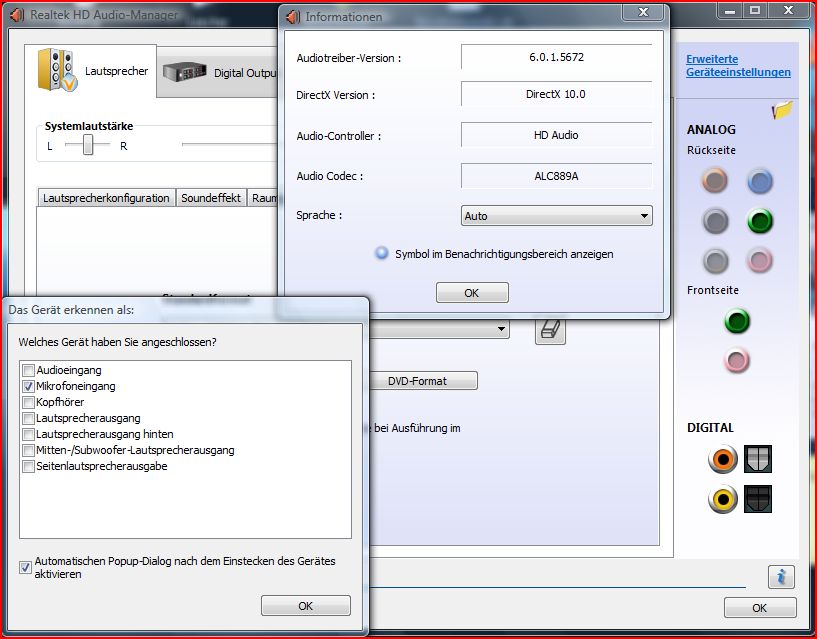
Task: Click the Audio Codec field ALC889A
Action: coord(556,176)
